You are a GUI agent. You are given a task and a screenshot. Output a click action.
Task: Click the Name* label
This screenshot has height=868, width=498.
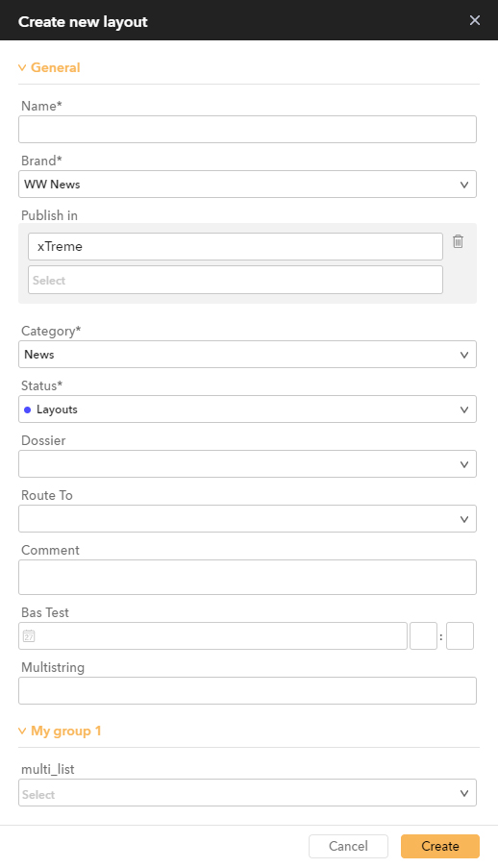tap(41, 106)
